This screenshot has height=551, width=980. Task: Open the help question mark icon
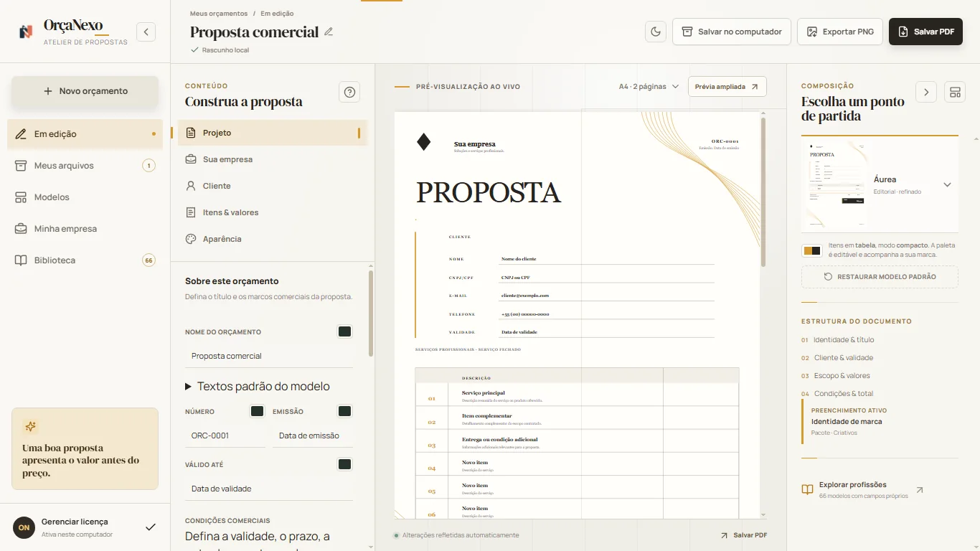coord(349,92)
